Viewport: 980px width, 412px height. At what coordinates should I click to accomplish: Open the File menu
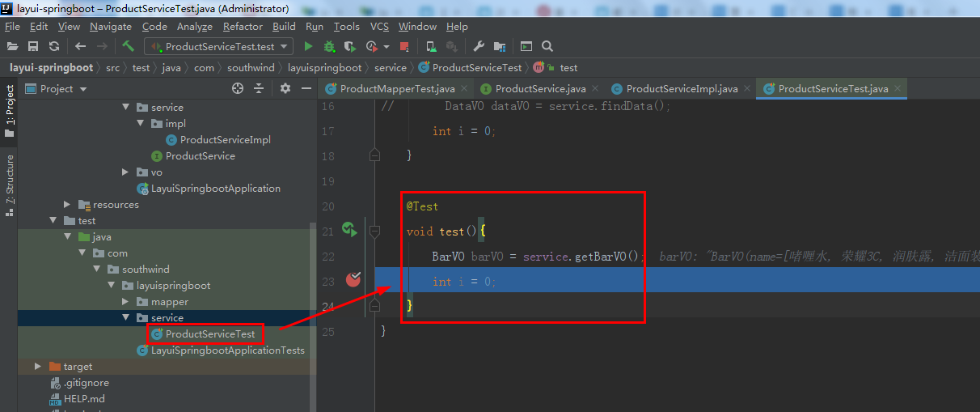(x=12, y=26)
